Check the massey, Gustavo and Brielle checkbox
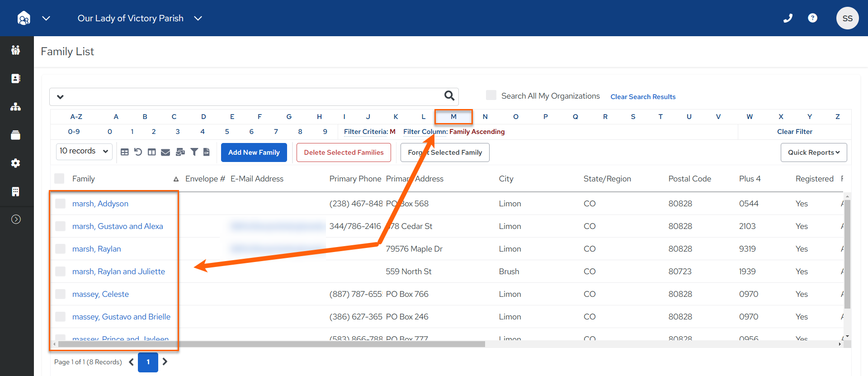 [60, 317]
